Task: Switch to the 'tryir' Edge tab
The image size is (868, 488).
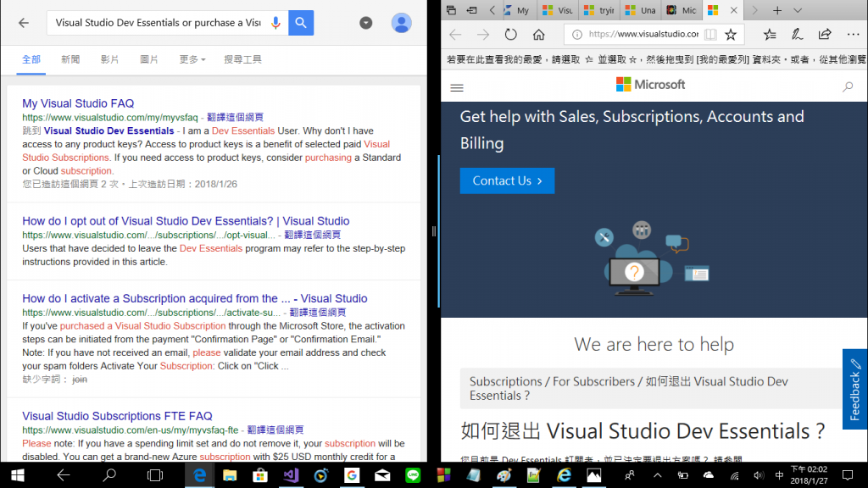Action: 599,10
